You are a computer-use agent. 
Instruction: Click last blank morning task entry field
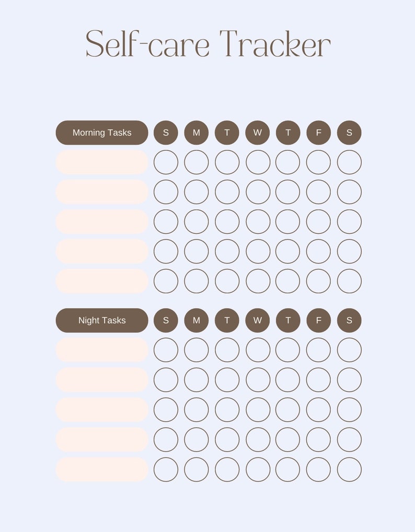coord(102,281)
